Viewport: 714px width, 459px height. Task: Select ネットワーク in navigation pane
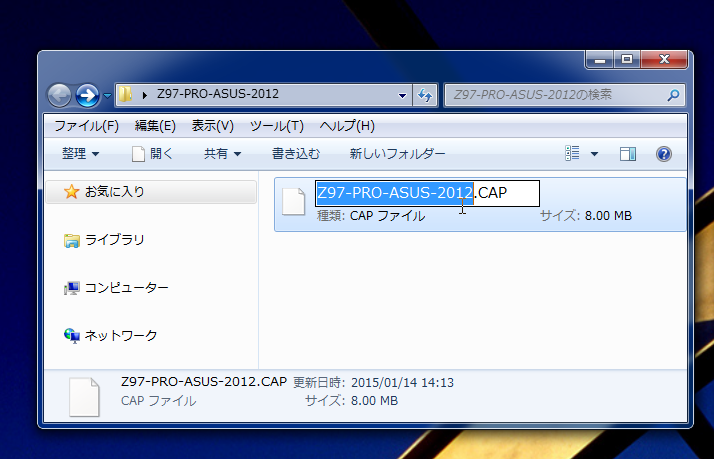[x=121, y=336]
